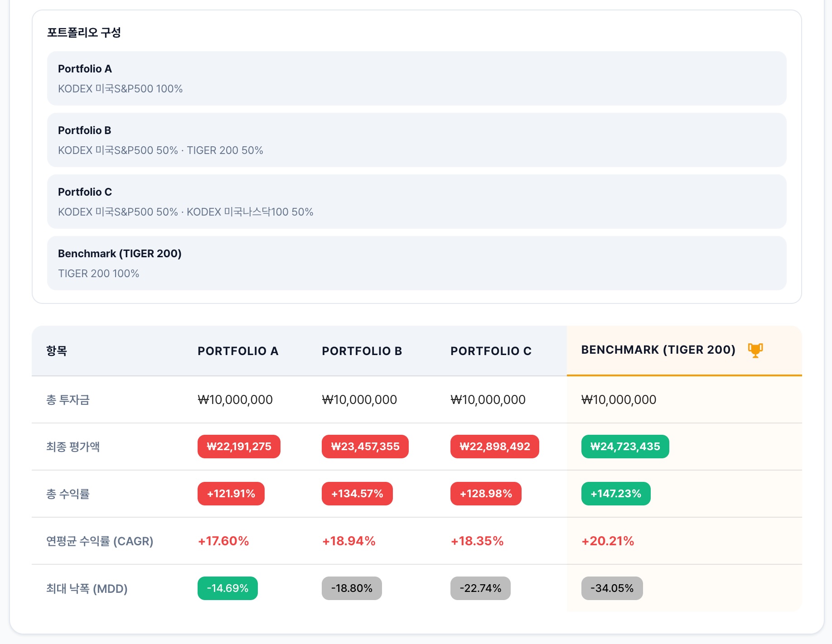
Task: Click the PORTFOLIO B column header
Action: (x=362, y=351)
